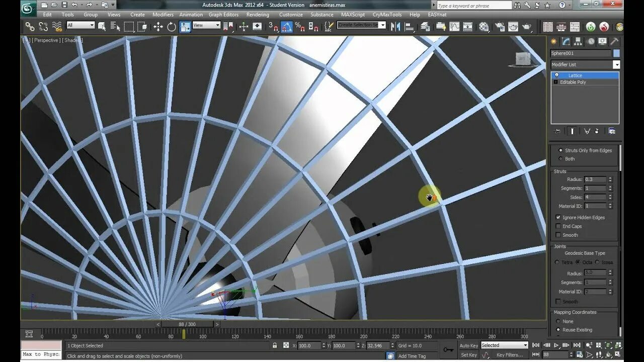Toggle Window/Crossing selection mode
Viewport: 644px width, 362px height.
point(142,27)
